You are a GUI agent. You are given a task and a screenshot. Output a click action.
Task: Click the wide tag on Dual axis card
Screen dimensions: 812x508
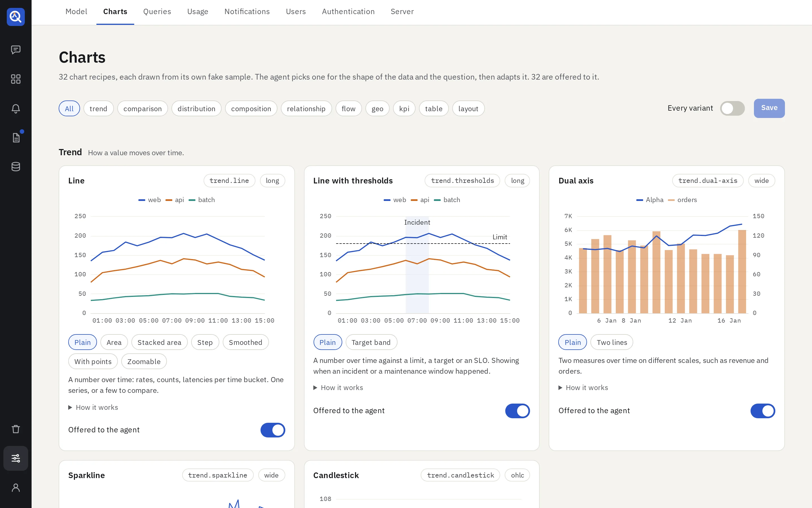coord(762,180)
